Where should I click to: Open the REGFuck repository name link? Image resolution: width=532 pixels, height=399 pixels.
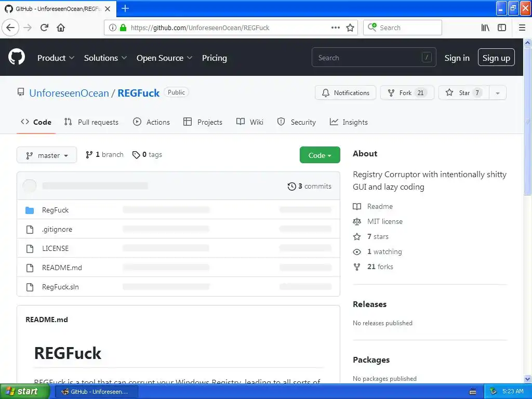138,93
